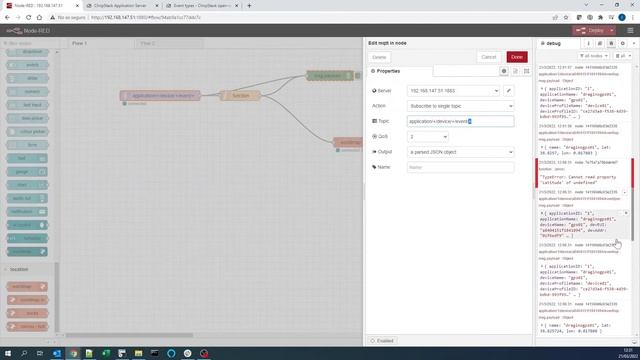
Task: Open sidebar tabs dropdown arrow
Action: click(x=634, y=43)
